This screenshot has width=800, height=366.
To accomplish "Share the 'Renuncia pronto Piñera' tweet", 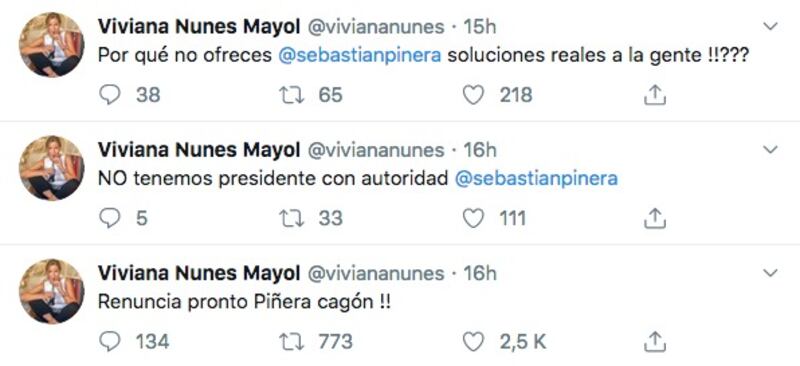I will coord(655,341).
